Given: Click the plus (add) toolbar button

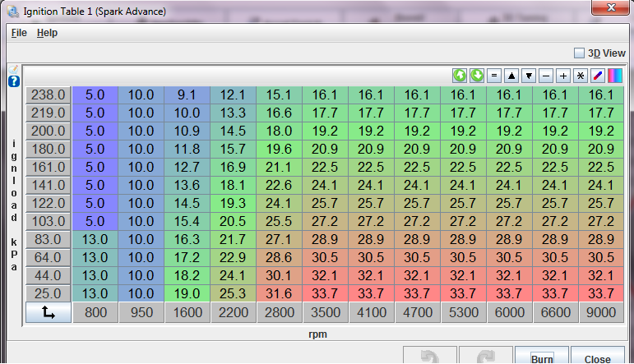Looking at the screenshot, I should (563, 76).
